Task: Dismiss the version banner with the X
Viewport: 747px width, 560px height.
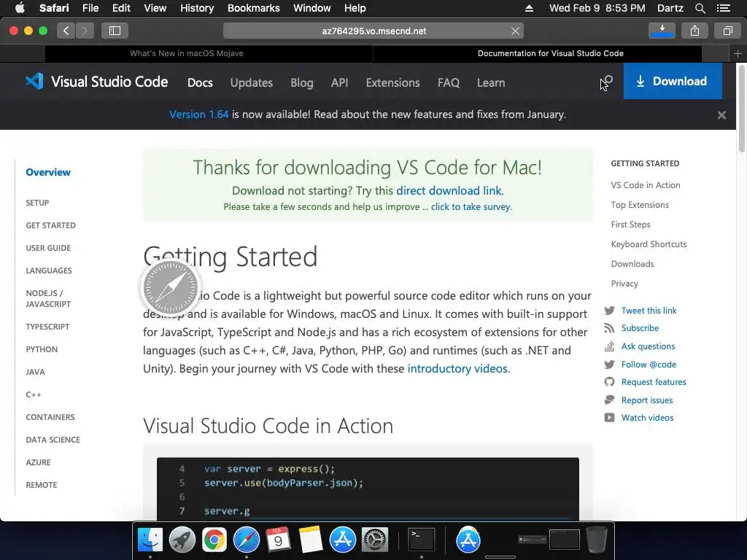Action: (721, 114)
